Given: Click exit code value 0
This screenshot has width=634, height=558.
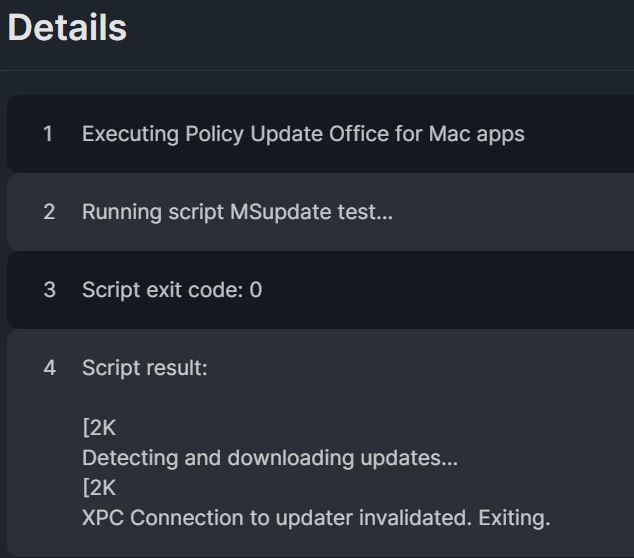Looking at the screenshot, I should [x=256, y=290].
